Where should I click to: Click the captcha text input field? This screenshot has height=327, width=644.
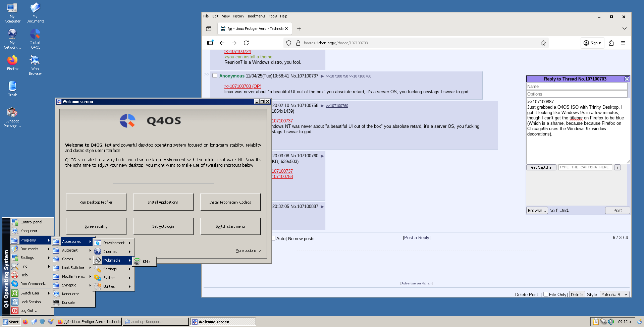pos(585,167)
